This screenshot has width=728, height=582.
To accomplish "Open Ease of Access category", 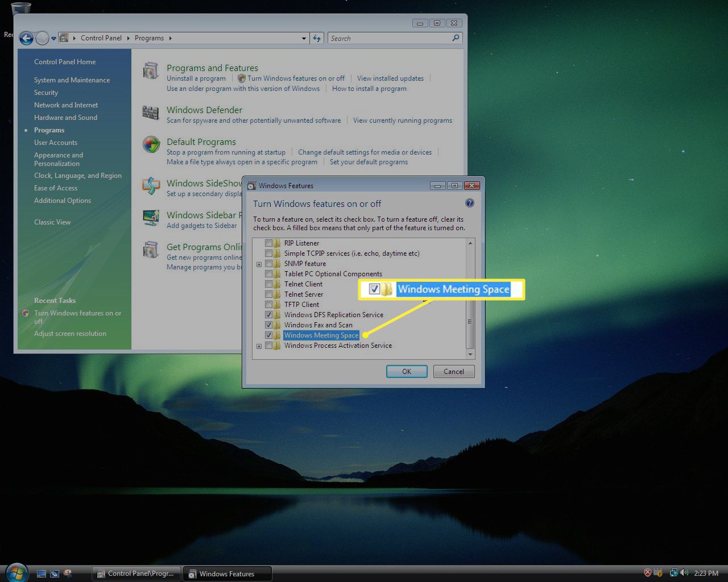I will pos(56,188).
